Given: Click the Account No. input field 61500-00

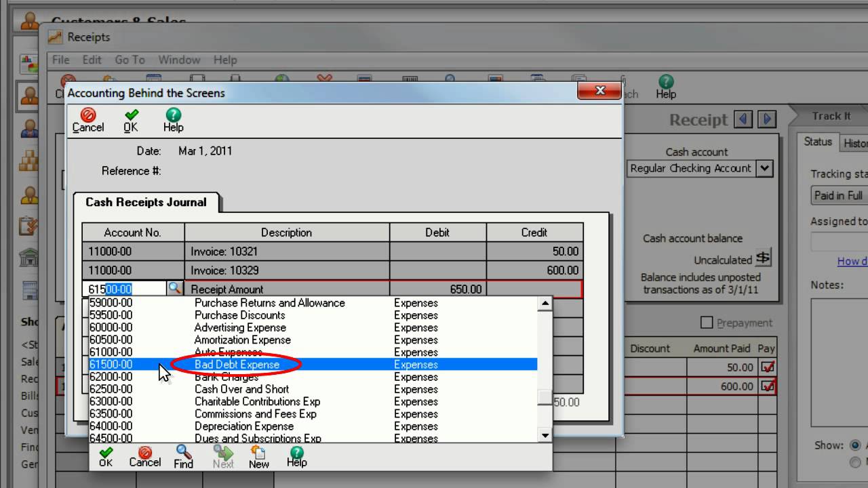Looking at the screenshot, I should pos(125,289).
